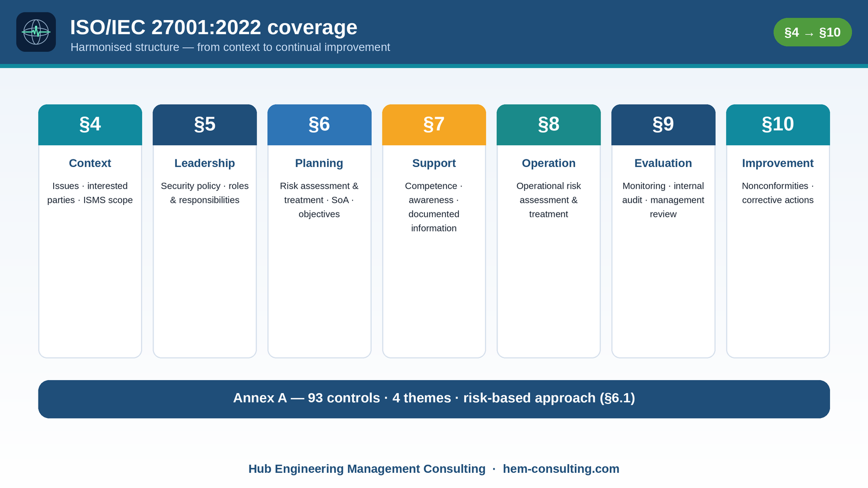
Task: Click Operational risk assessment description
Action: tap(548, 200)
